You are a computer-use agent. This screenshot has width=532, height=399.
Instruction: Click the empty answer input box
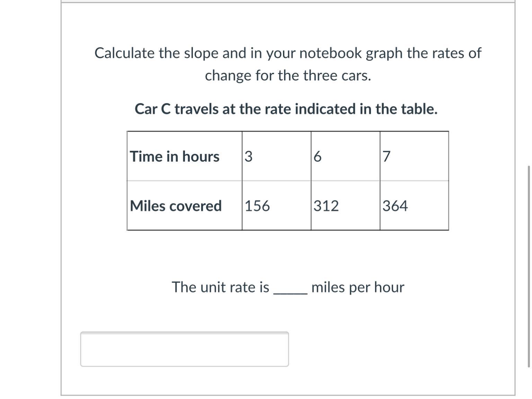(184, 349)
